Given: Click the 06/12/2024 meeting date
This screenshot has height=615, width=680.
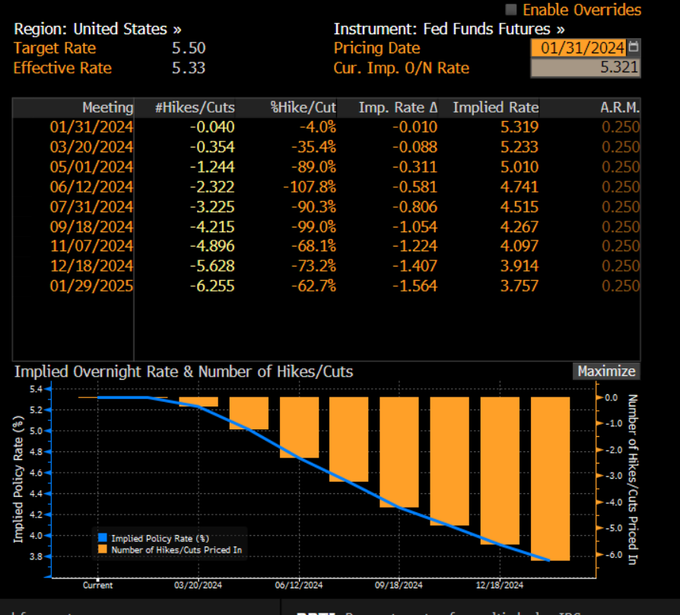Looking at the screenshot, I should point(91,187).
